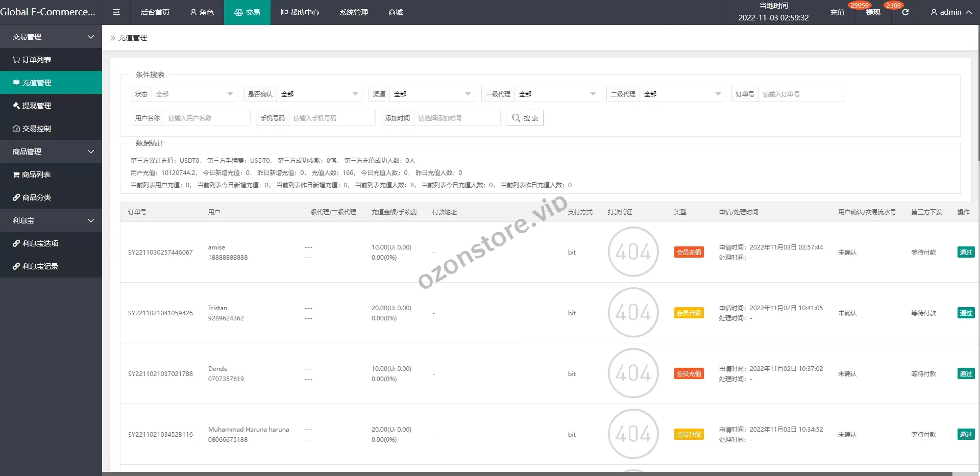The width and height of the screenshot is (980, 476).
Task: Click Tristan's payment proof 404 thumbnail
Action: pyautogui.click(x=633, y=312)
